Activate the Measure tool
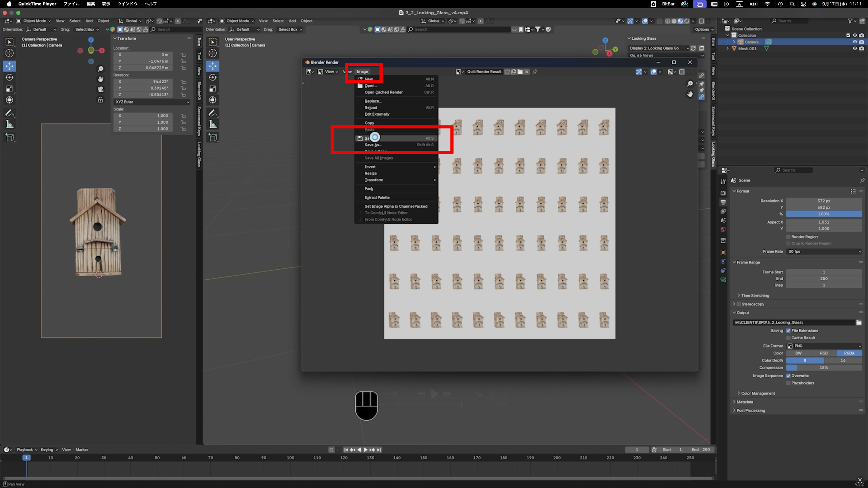 pos(9,124)
